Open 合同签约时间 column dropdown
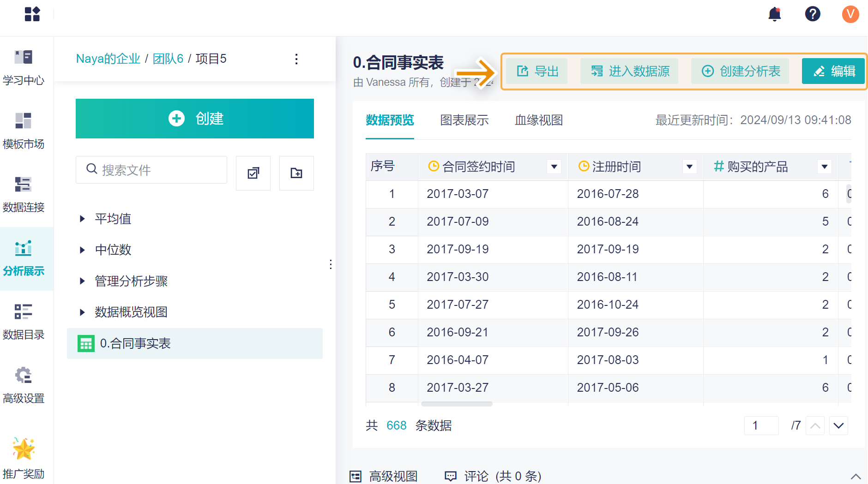 pos(554,167)
